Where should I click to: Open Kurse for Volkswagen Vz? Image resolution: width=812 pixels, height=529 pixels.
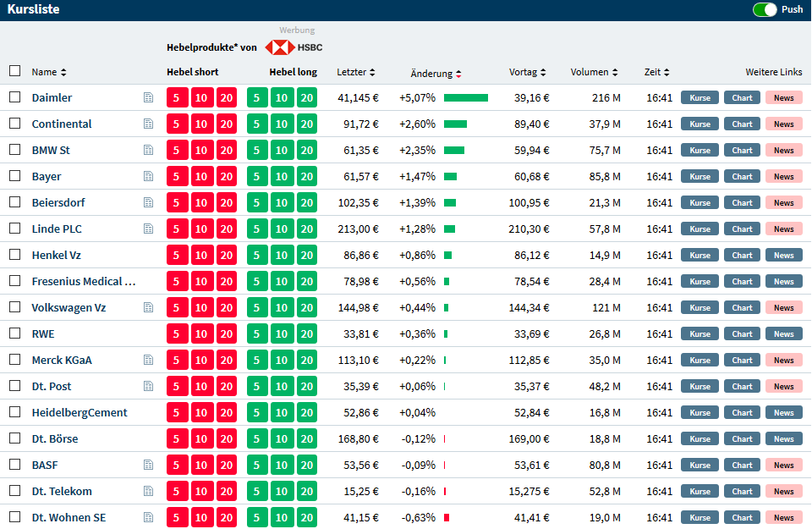pos(700,307)
